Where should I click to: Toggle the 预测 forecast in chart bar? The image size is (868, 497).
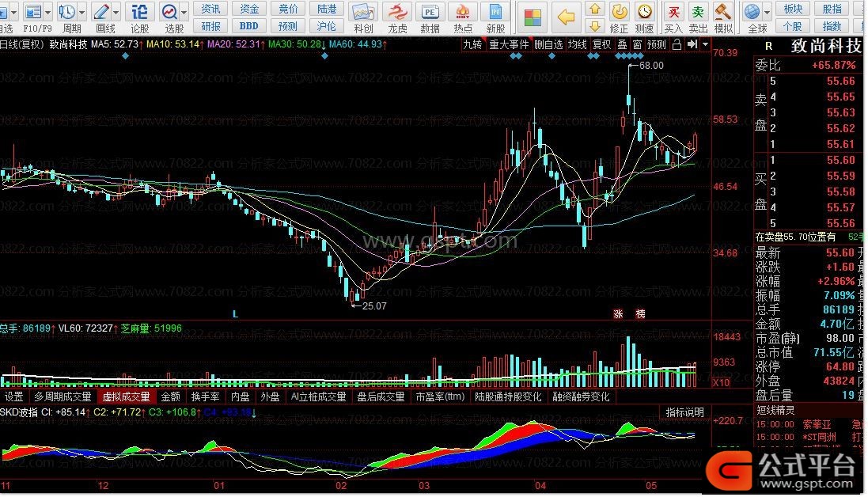tap(657, 44)
